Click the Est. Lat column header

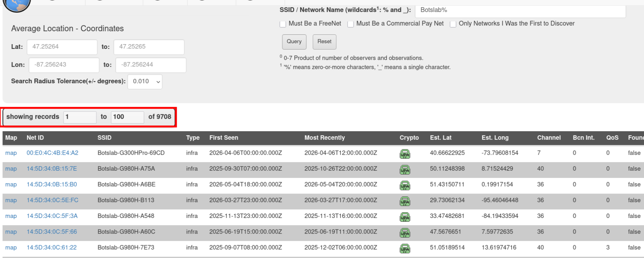pos(440,138)
